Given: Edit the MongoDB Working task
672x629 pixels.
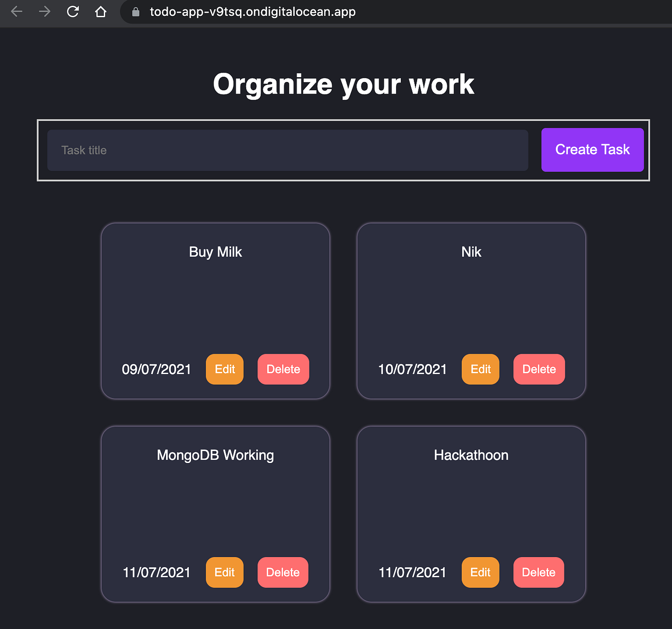Looking at the screenshot, I should (224, 572).
